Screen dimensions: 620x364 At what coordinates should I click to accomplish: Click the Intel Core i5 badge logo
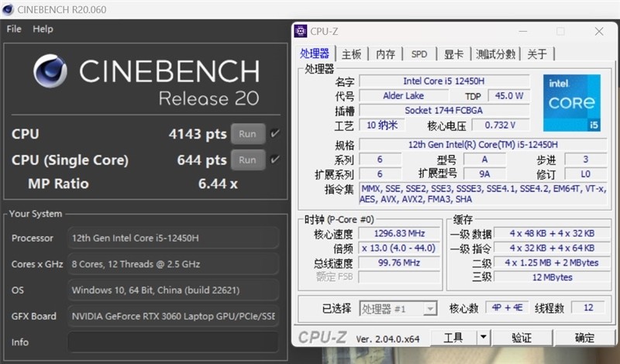pos(572,103)
